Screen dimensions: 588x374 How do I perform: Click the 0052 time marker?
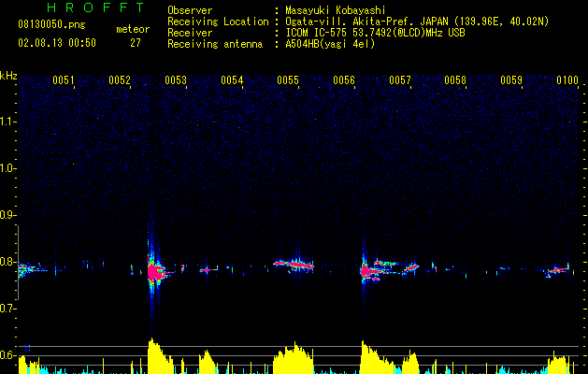tap(120, 80)
